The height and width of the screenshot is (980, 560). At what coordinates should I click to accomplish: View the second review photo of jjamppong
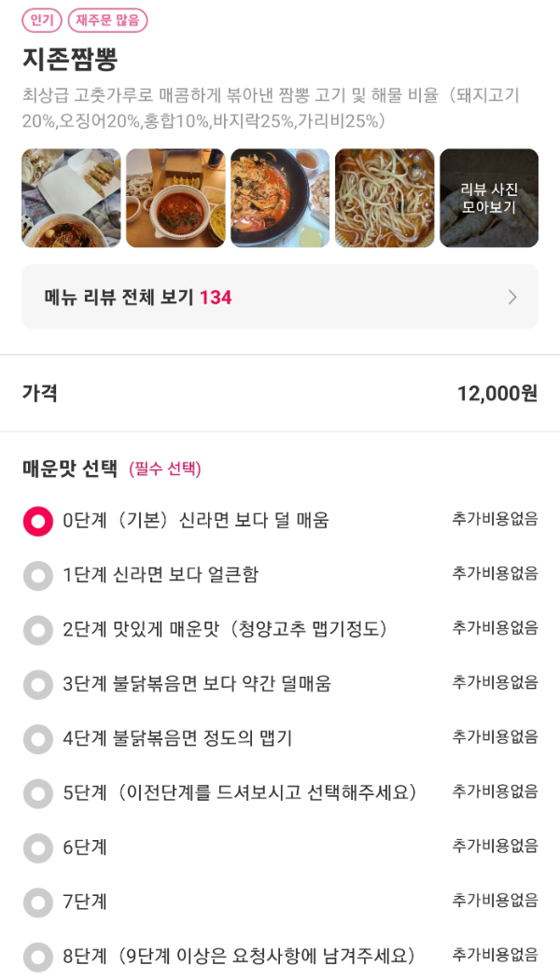tap(175, 198)
